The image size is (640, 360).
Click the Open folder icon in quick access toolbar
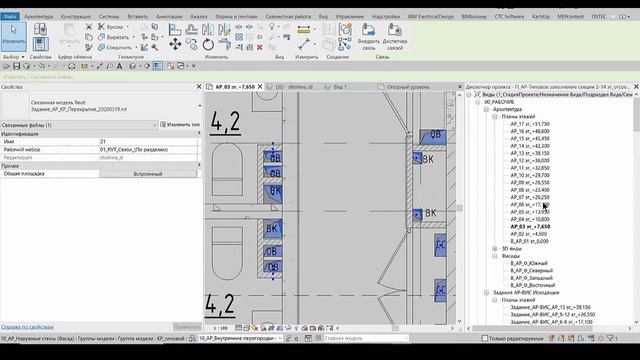[7, 66]
